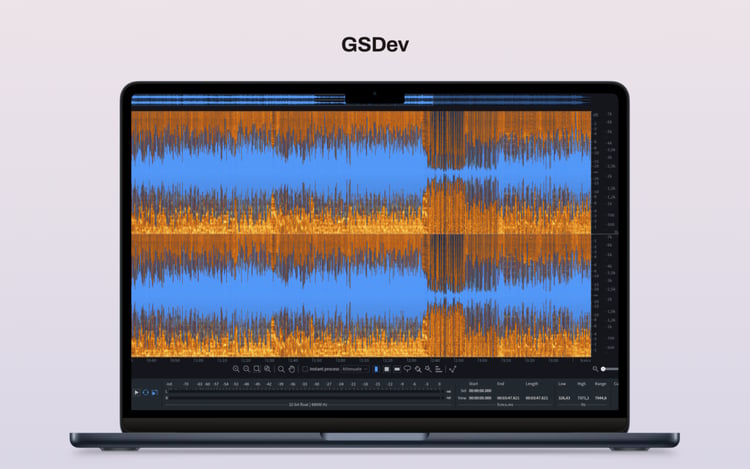Click the play button in transport

(137, 393)
